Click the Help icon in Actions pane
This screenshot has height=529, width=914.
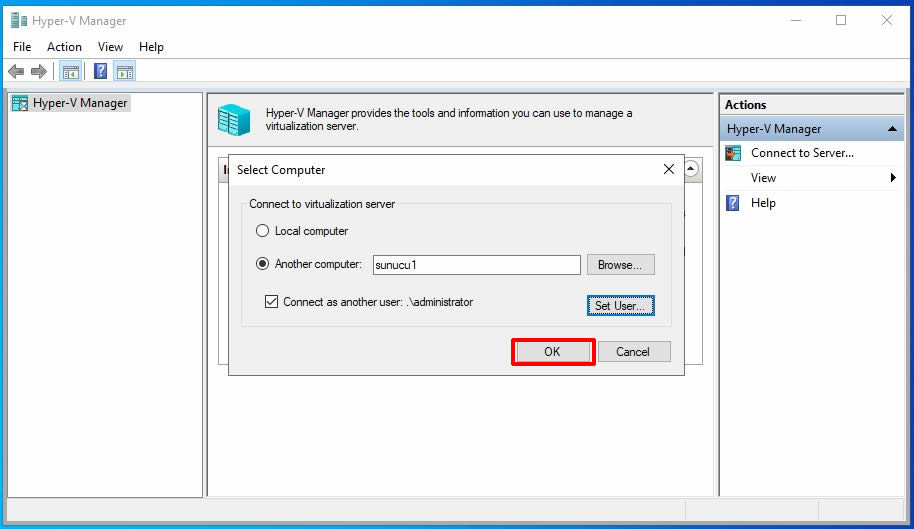(733, 203)
